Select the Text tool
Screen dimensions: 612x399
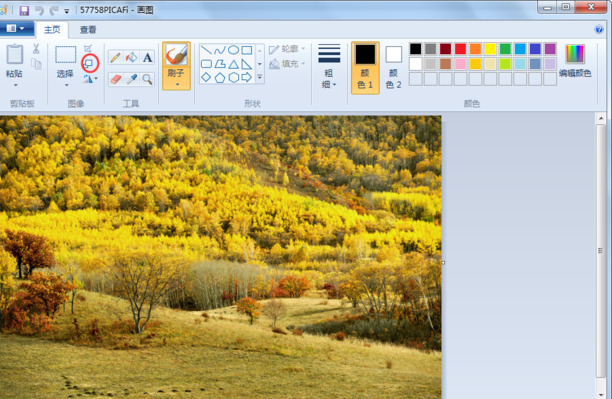pos(147,57)
